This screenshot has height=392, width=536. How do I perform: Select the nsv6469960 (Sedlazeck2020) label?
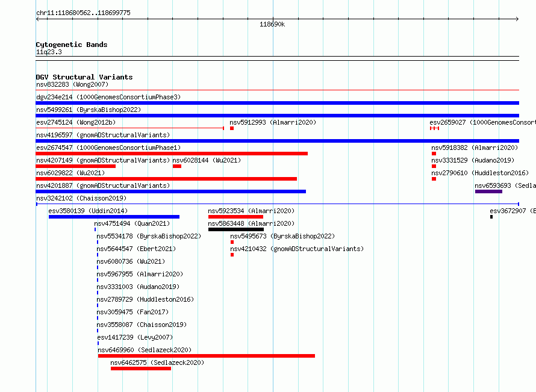[x=145, y=350]
